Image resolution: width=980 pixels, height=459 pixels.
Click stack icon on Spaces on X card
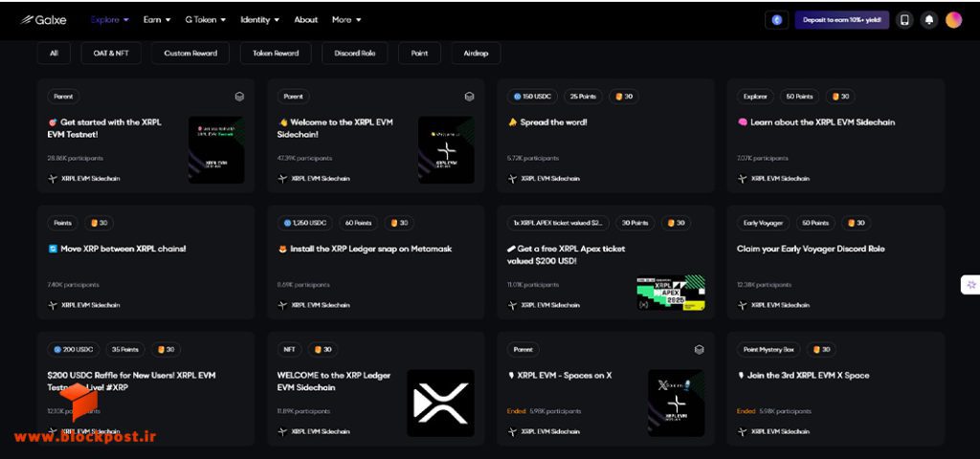coord(700,350)
